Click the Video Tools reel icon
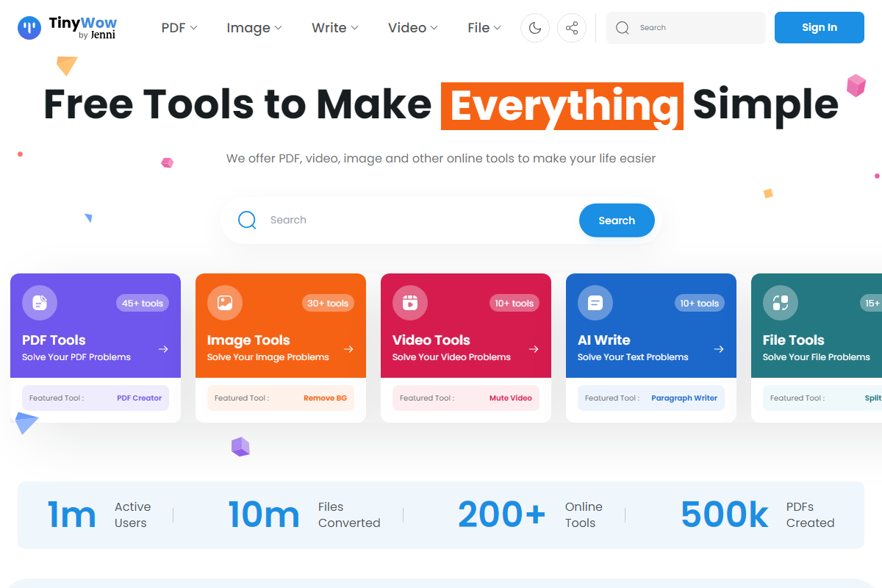 click(410, 303)
